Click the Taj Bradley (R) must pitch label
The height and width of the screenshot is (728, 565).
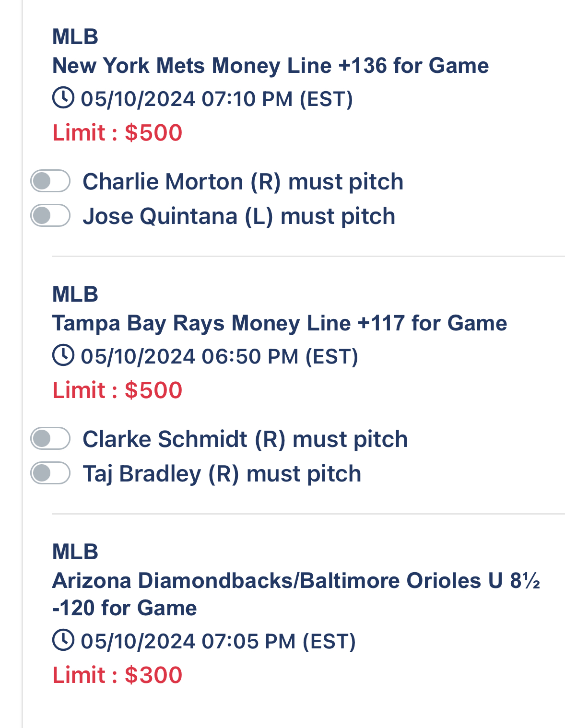coord(222,474)
